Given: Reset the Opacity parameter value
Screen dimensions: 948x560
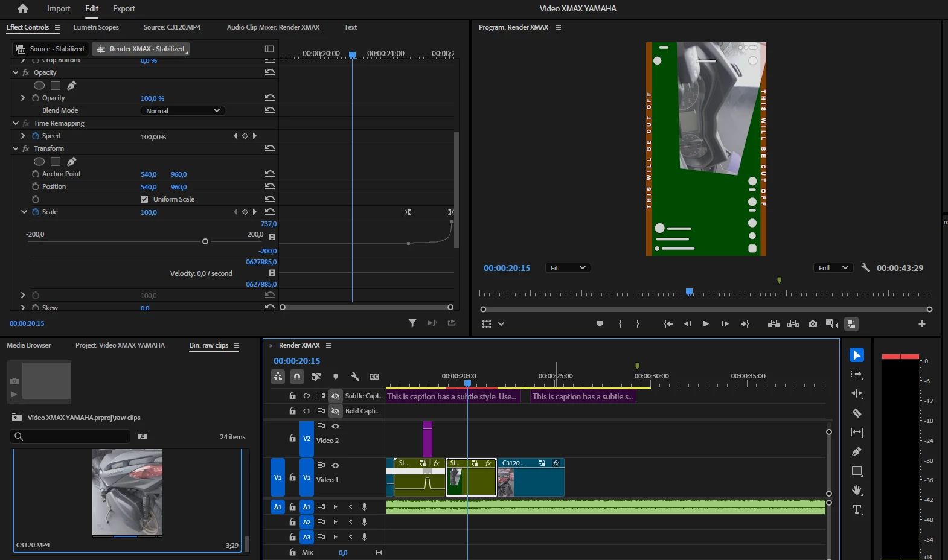Looking at the screenshot, I should pos(270,98).
